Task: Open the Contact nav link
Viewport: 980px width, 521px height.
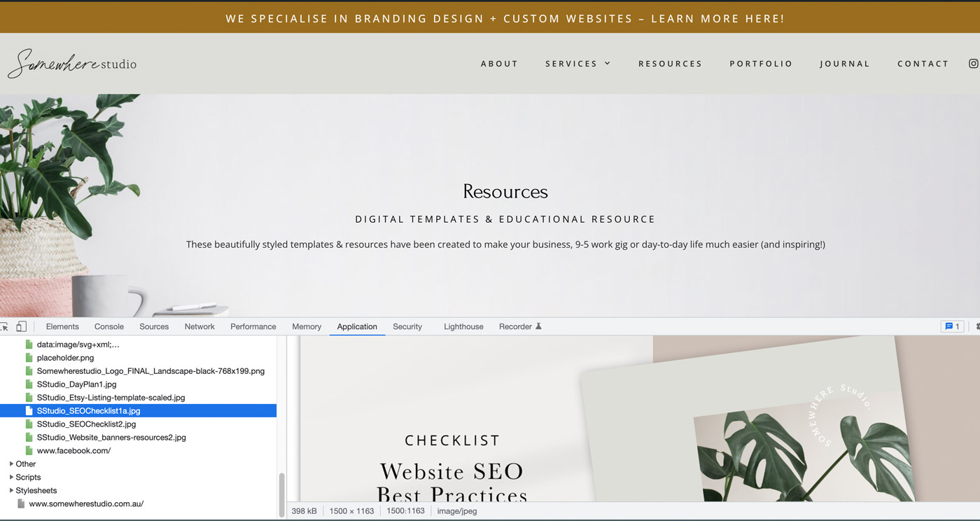Action: pyautogui.click(x=923, y=64)
